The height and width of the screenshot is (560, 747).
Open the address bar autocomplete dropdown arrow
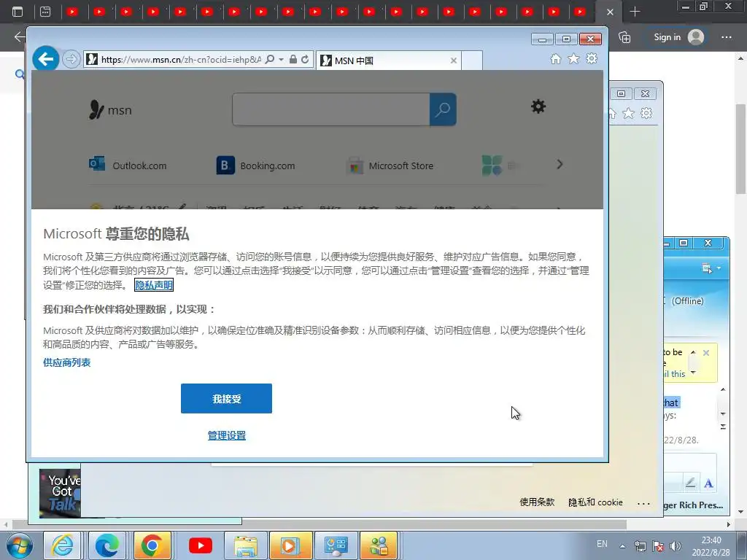[x=281, y=60]
